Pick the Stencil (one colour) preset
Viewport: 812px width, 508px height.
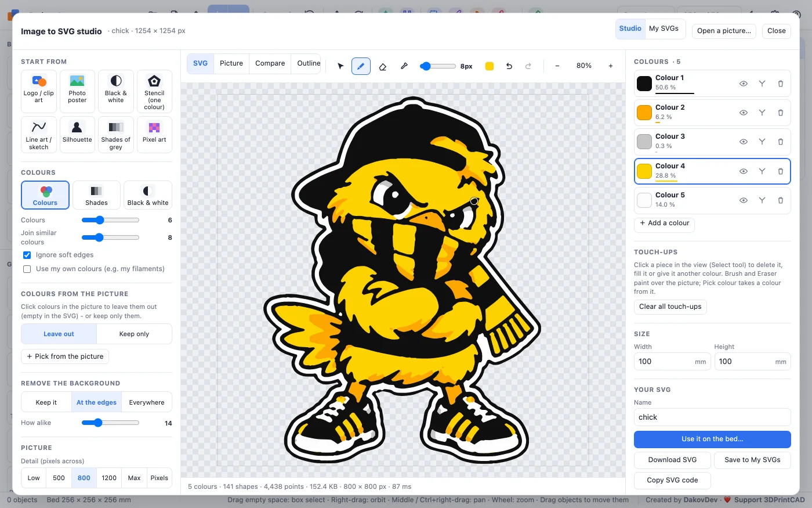154,91
